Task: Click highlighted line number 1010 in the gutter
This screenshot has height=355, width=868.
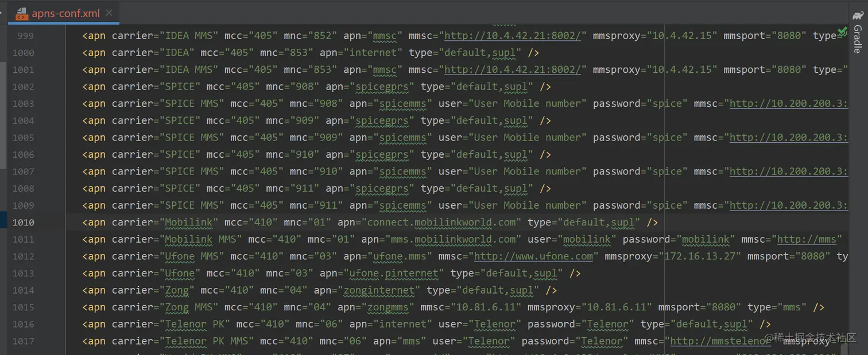Action: pos(23,222)
